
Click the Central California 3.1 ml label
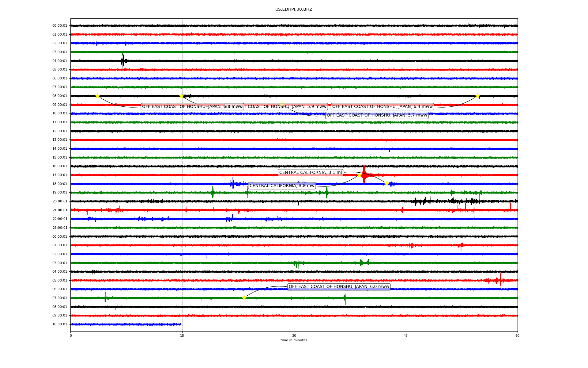310,173
